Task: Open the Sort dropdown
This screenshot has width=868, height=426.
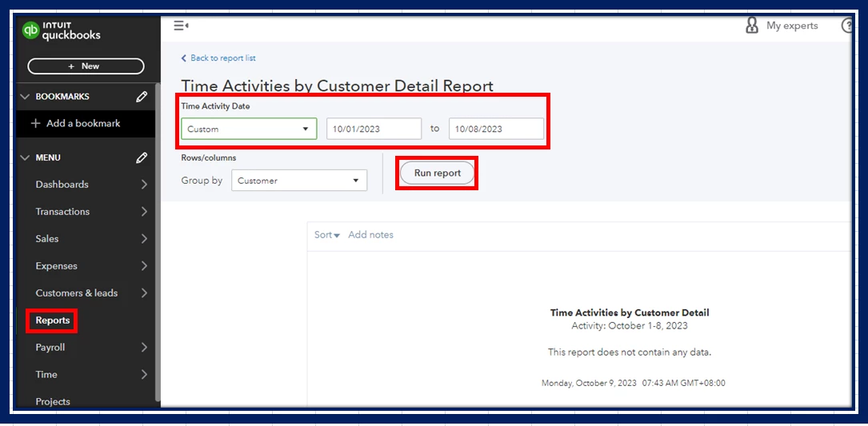Action: 327,235
